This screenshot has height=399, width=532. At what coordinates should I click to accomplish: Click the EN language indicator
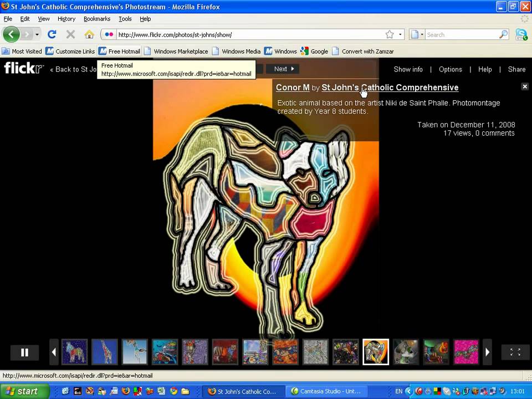coord(398,391)
